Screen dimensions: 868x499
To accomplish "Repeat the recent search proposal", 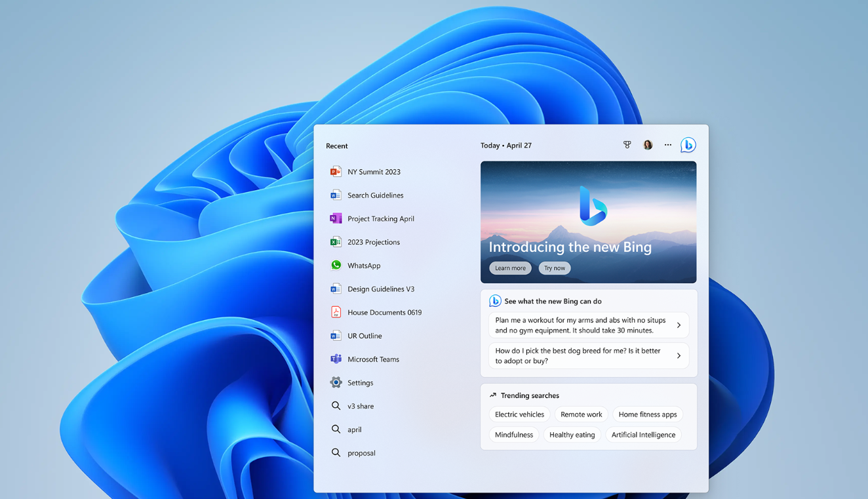I will pyautogui.click(x=361, y=453).
